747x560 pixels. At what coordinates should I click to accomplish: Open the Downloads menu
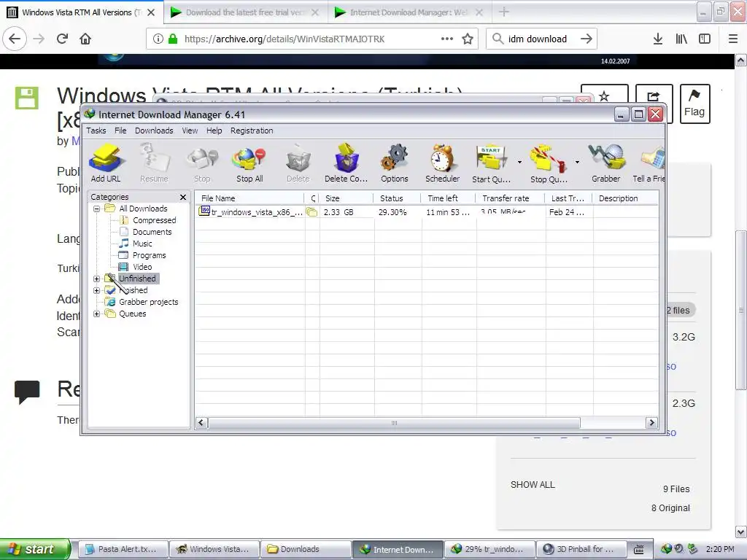[154, 131]
